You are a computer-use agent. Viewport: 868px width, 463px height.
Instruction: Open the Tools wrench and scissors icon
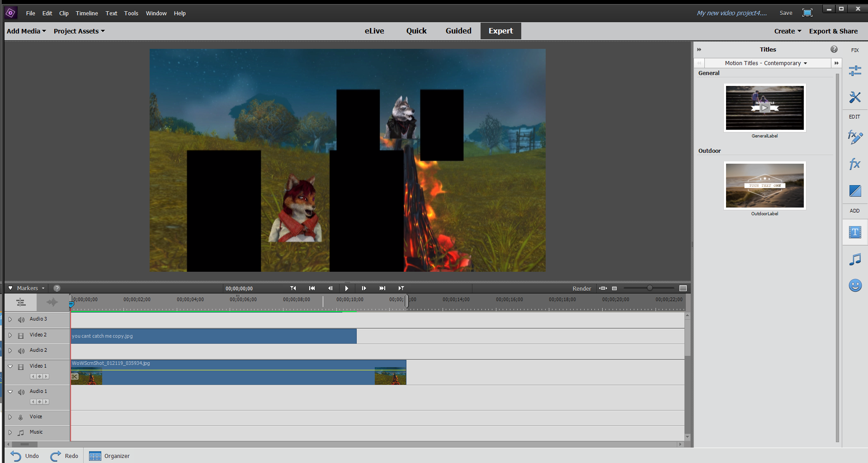tap(854, 97)
